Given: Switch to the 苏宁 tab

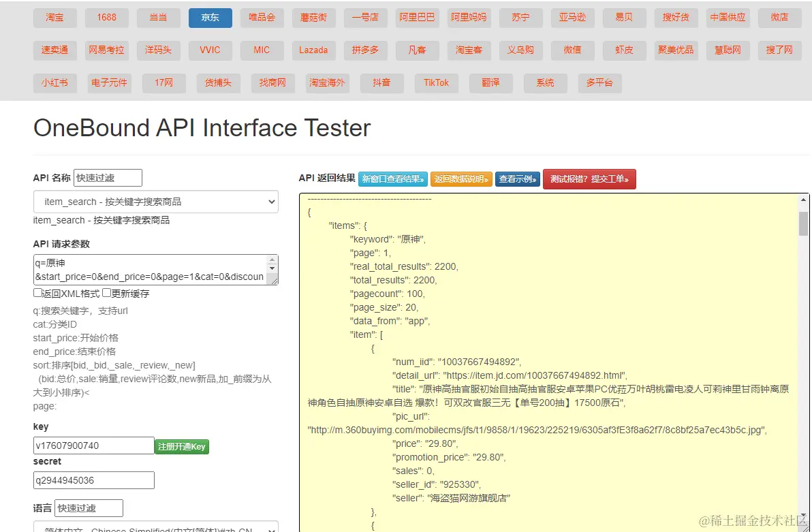Looking at the screenshot, I should click(x=521, y=18).
